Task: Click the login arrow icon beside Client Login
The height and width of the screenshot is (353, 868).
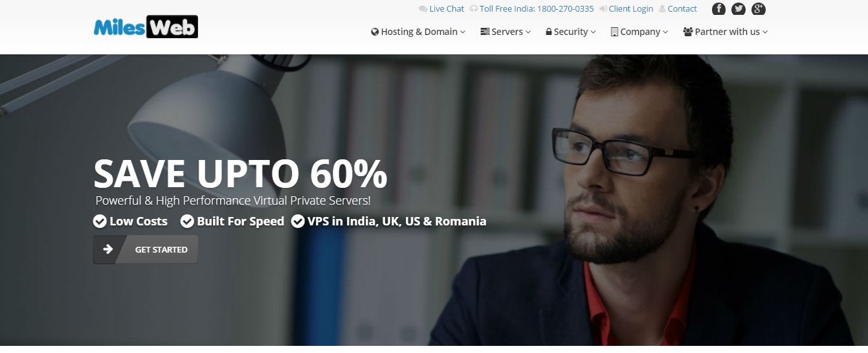Action: [x=603, y=9]
